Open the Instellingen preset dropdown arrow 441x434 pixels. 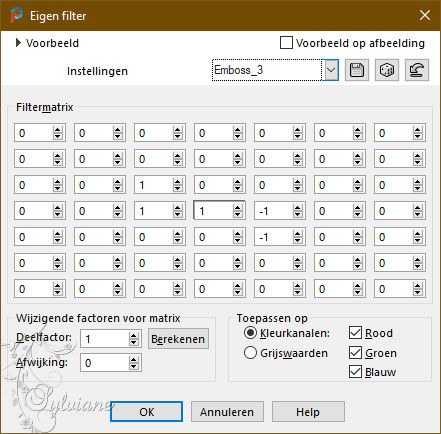pos(331,70)
